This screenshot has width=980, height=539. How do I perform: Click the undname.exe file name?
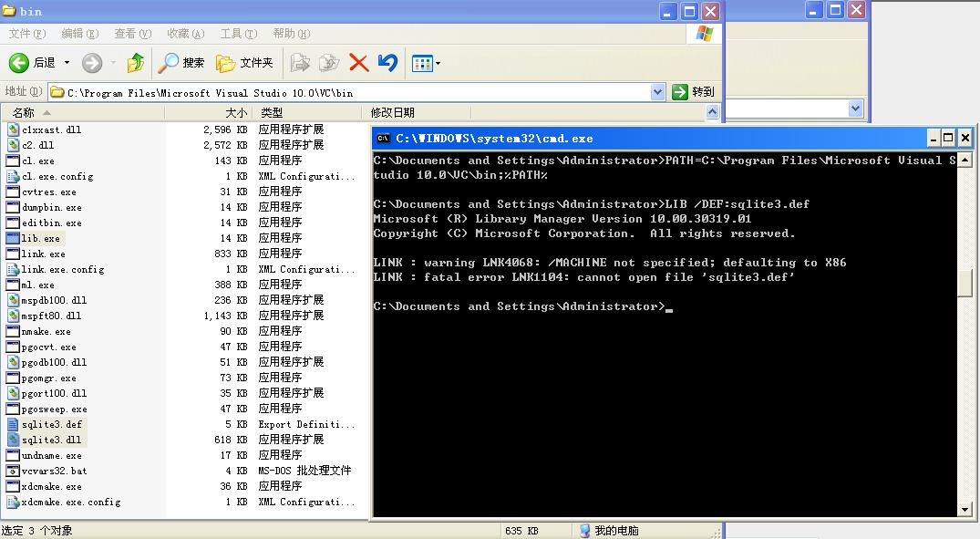51,455
